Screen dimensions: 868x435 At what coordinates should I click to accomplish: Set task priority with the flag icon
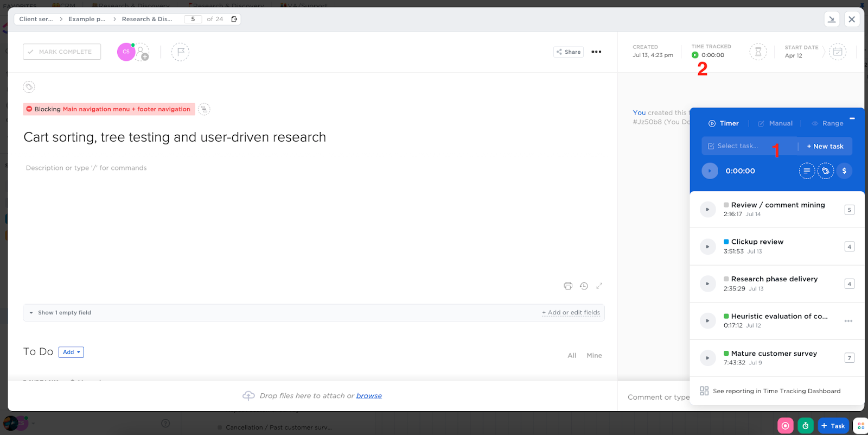(181, 52)
